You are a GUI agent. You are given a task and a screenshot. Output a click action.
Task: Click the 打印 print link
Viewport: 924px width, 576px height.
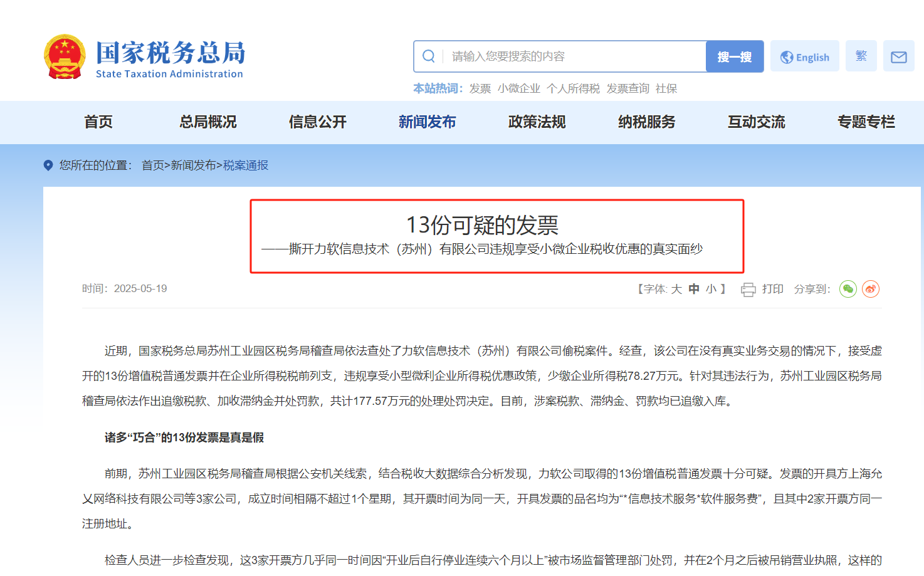coord(773,289)
